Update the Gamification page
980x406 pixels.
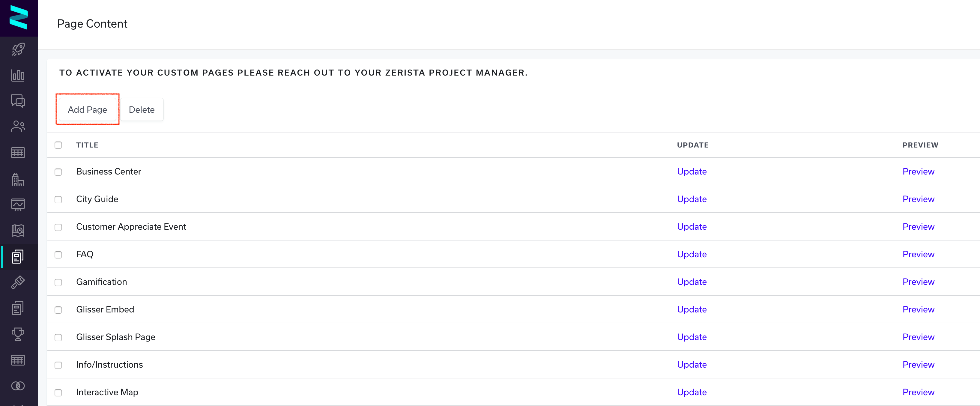[692, 282]
